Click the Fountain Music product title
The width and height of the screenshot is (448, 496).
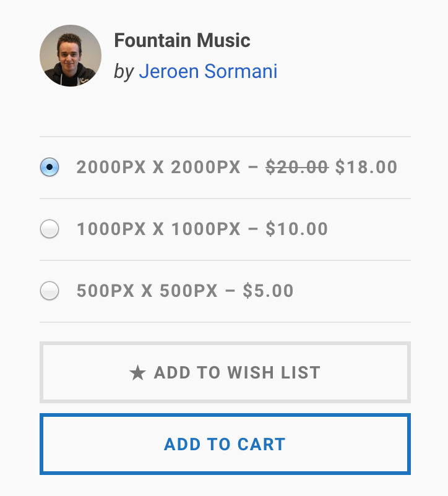[x=182, y=41]
